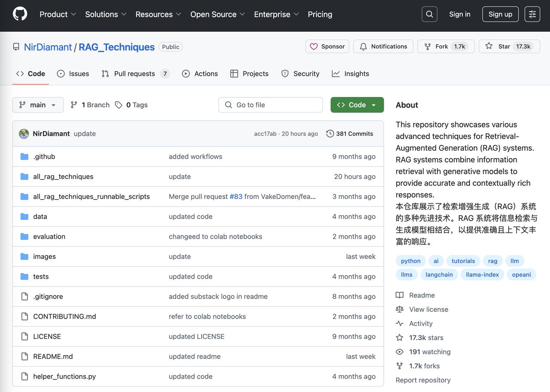The image size is (550, 392).
Task: Click the helper_functions.py file icon
Action: click(24, 377)
